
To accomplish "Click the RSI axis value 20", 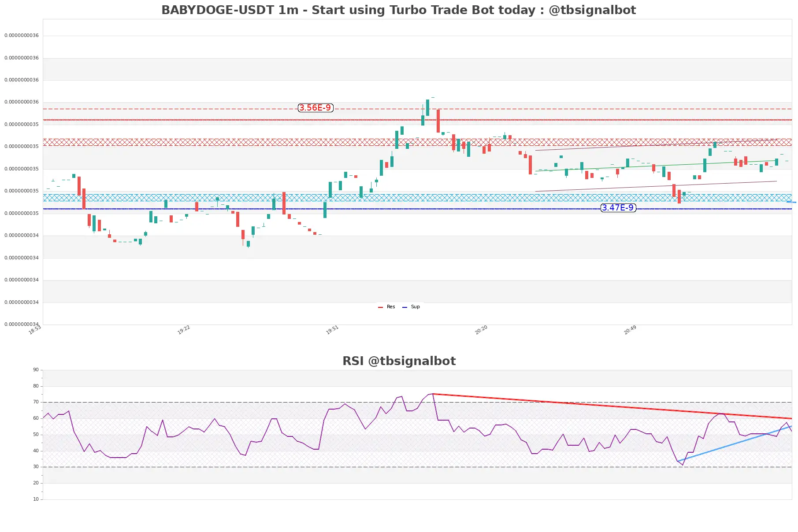I will pyautogui.click(x=36, y=483).
